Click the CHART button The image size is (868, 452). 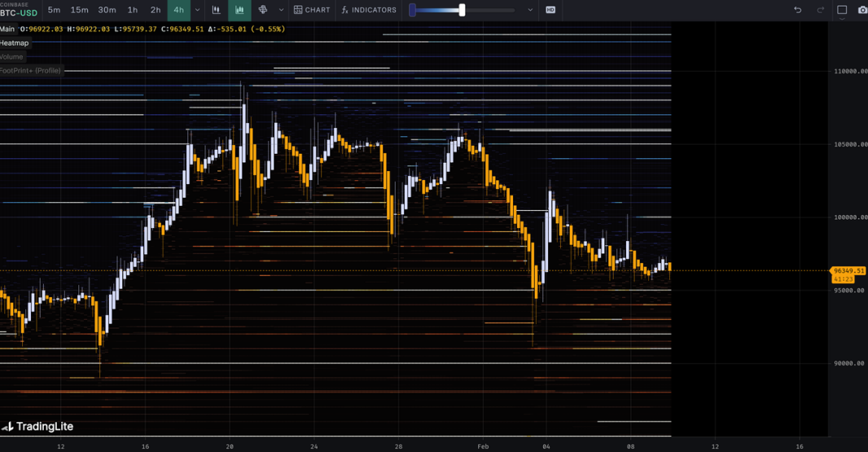tap(312, 10)
